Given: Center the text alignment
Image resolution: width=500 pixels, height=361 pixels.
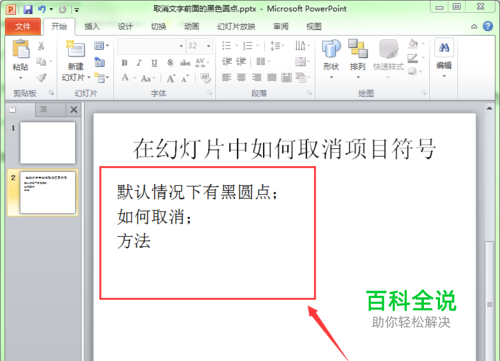Looking at the screenshot, I should tap(241, 78).
